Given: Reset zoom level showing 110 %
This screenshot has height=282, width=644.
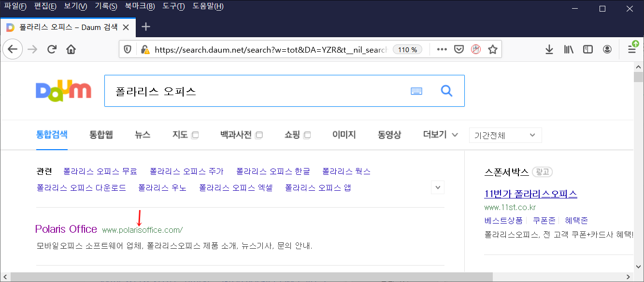Looking at the screenshot, I should coord(408,49).
